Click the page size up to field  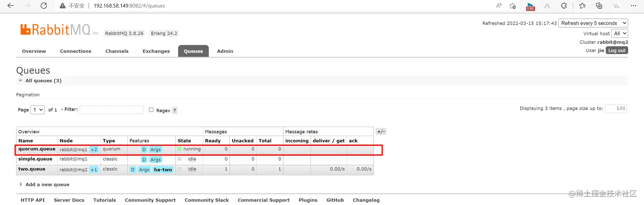tap(616, 108)
